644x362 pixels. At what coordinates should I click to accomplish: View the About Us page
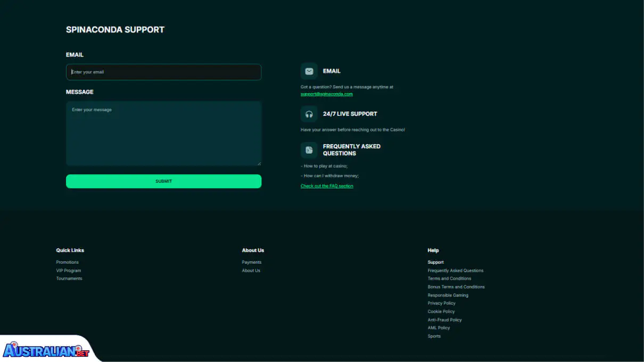point(251,270)
